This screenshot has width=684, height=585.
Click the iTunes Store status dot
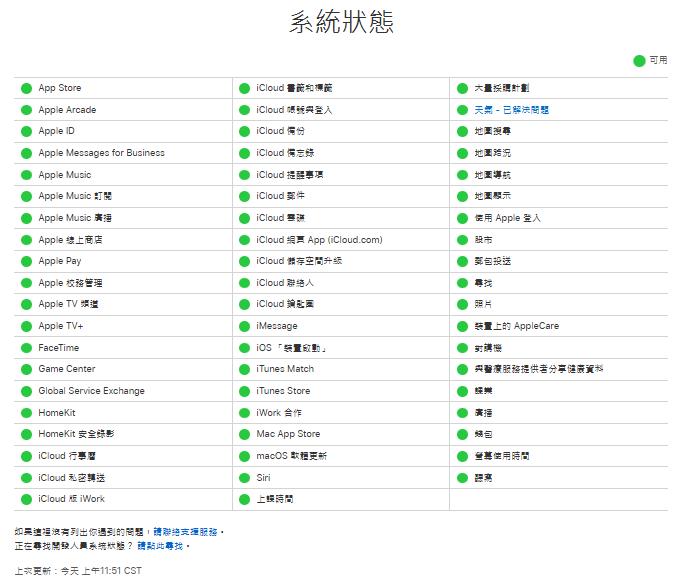(244, 391)
